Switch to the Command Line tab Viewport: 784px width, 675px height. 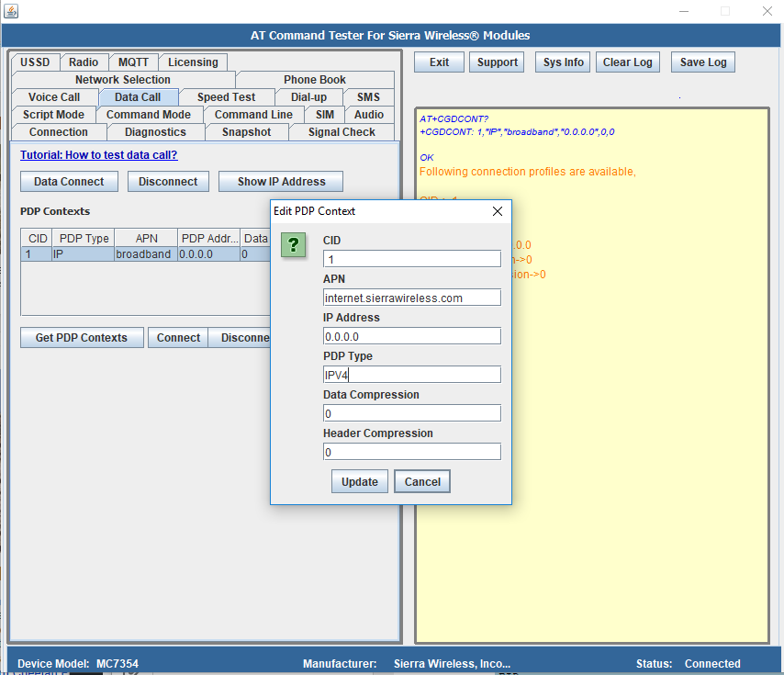click(253, 115)
